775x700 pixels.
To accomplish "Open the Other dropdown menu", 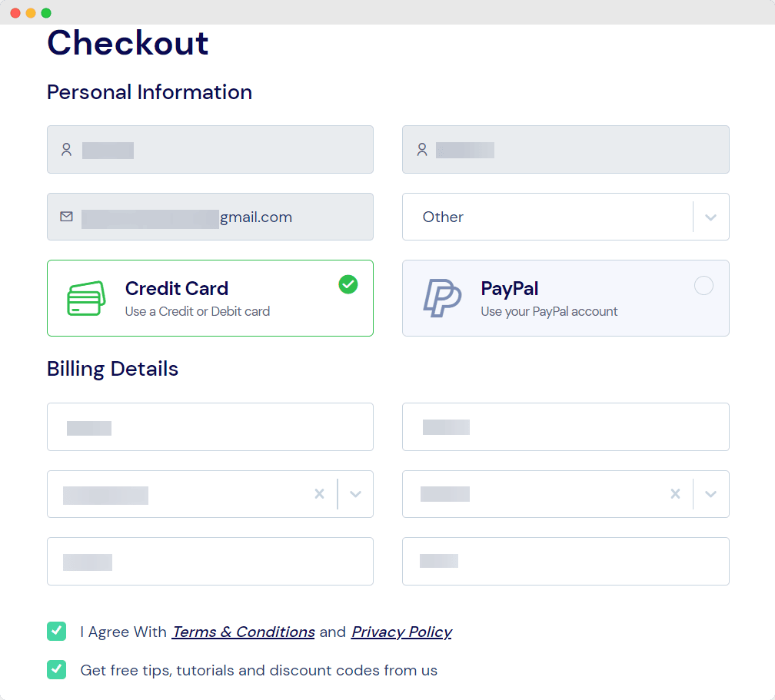I will click(710, 217).
